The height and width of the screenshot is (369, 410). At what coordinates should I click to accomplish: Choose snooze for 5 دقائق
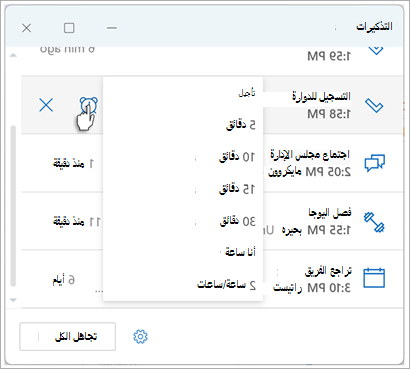(183, 125)
